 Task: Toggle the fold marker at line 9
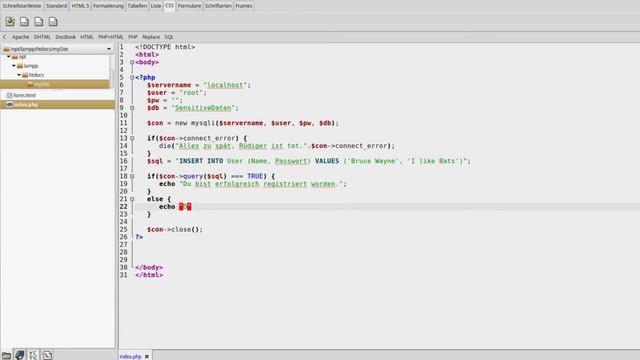point(132,108)
